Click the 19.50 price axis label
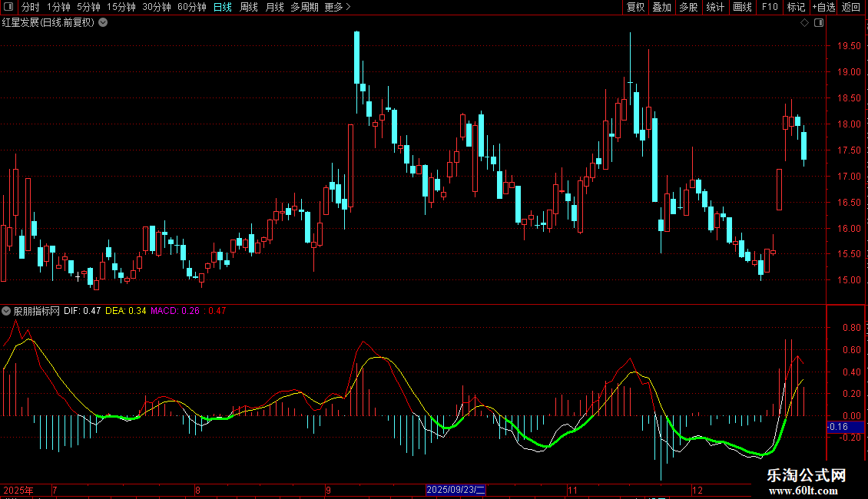The width and height of the screenshot is (868, 499). (x=849, y=46)
